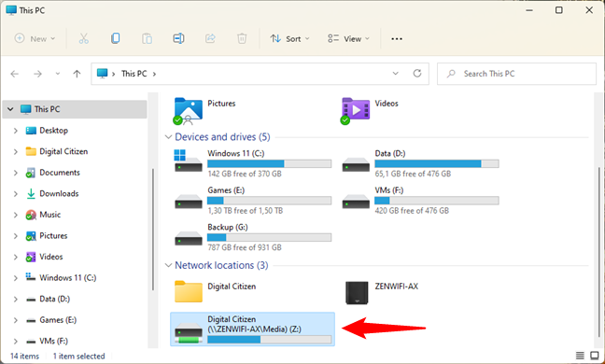Click the Search This PC field
The width and height of the screenshot is (605, 364).
click(x=516, y=74)
